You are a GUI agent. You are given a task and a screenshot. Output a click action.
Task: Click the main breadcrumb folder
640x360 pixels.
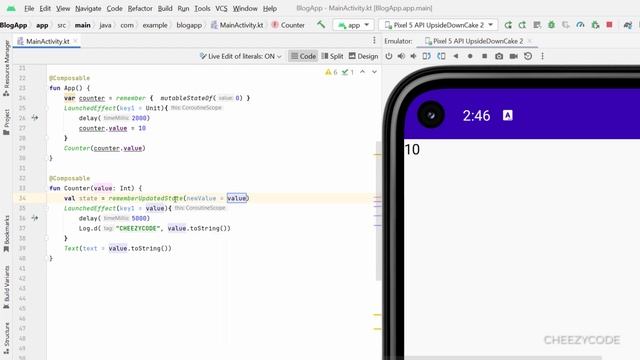82,25
